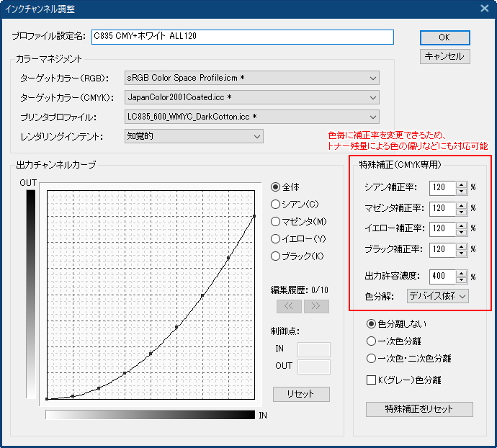Decrease マゼンタ補正率 with the down arrow

[460, 212]
